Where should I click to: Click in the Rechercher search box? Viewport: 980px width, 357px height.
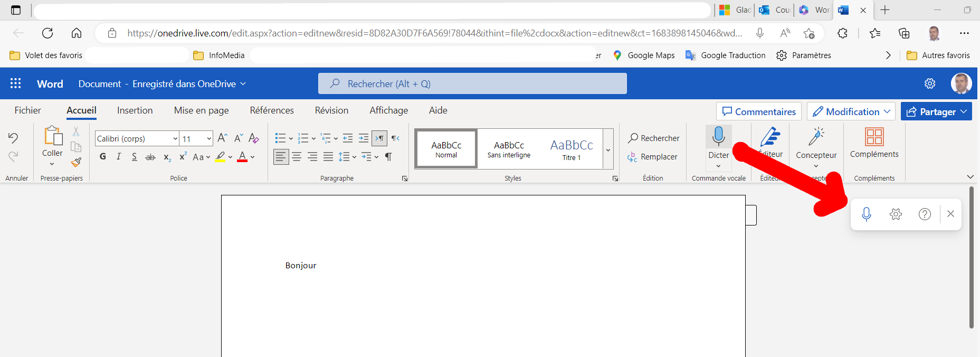point(472,84)
